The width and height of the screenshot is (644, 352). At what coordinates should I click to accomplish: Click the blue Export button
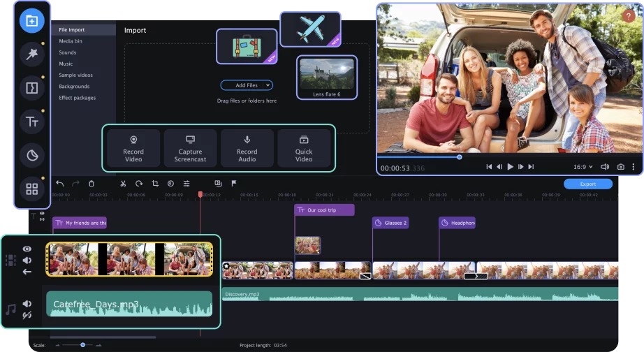coord(587,184)
